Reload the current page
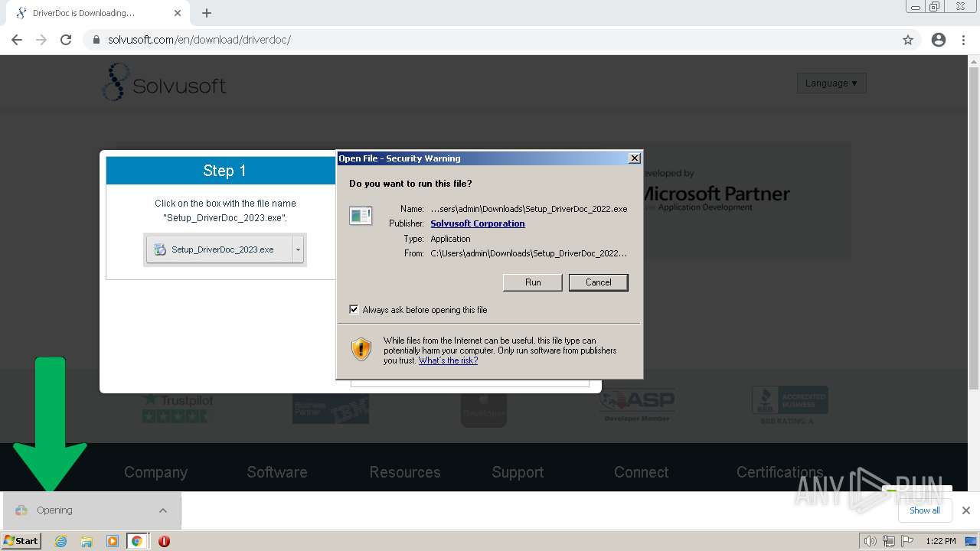980x551 pixels. point(66,40)
